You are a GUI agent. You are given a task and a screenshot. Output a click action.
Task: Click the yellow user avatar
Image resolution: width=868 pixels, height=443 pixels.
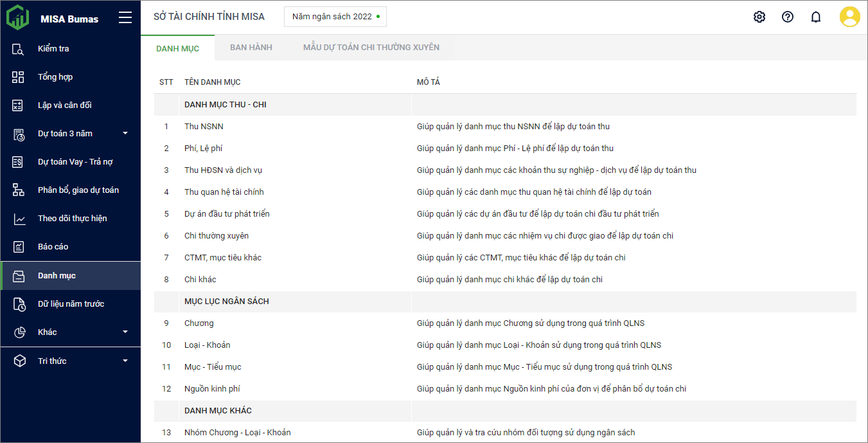[849, 17]
